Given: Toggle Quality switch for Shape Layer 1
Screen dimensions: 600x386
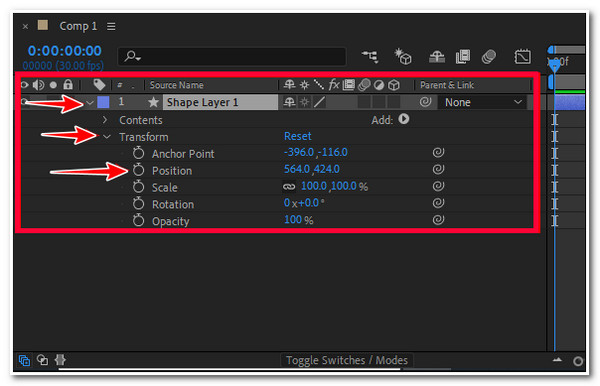Looking at the screenshot, I should (x=319, y=102).
